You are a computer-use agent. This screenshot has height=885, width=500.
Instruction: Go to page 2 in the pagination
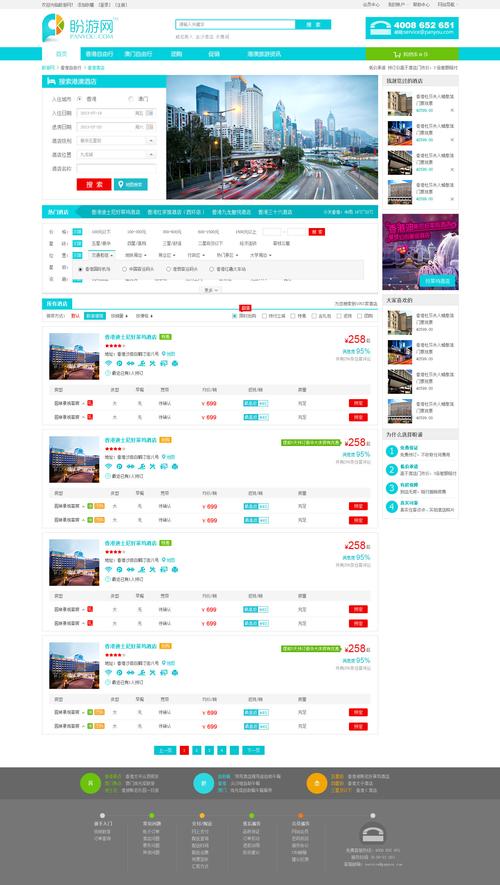(x=197, y=750)
